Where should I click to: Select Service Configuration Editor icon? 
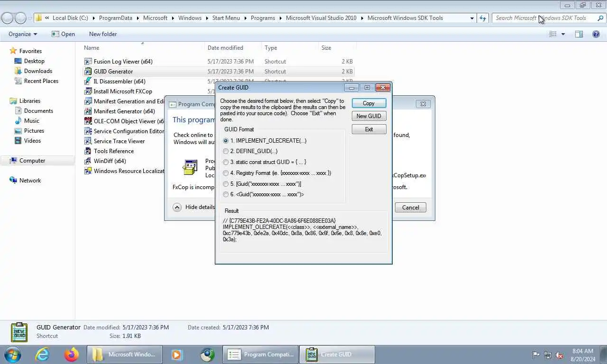pyautogui.click(x=88, y=131)
